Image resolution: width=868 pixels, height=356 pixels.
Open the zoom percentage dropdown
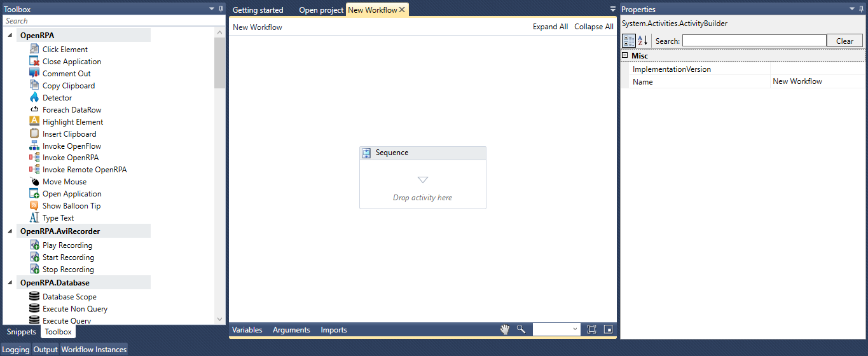click(x=575, y=329)
